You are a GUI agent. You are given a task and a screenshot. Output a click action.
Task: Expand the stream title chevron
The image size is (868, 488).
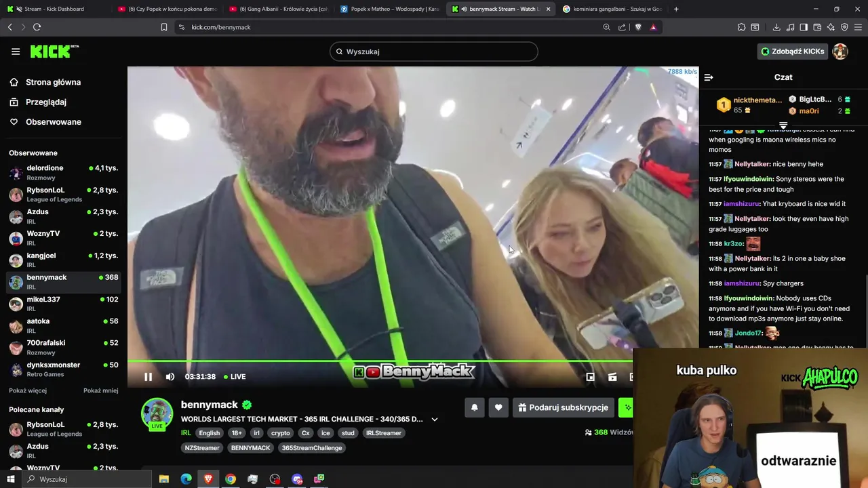(435, 419)
